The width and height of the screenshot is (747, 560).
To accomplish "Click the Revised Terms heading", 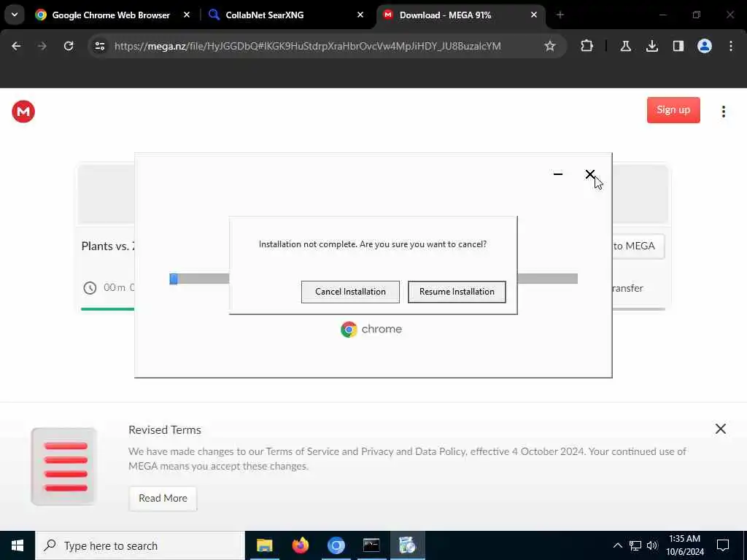I will pos(165,430).
